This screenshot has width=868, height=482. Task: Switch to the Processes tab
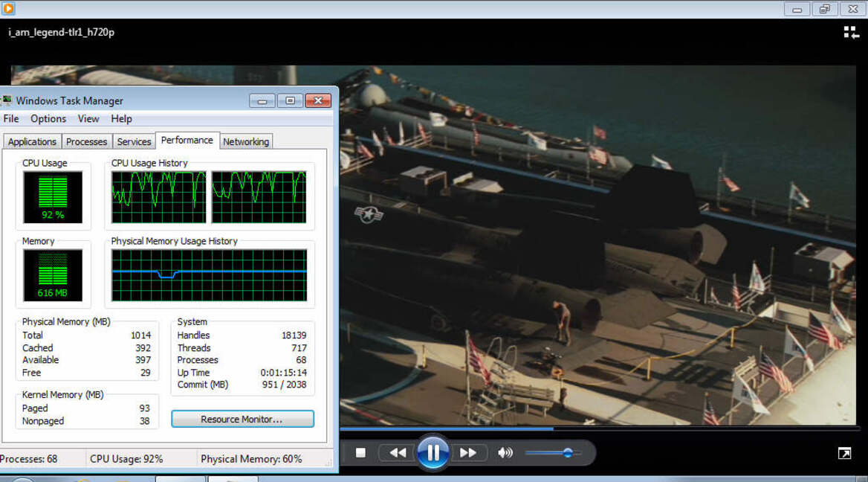click(x=86, y=142)
